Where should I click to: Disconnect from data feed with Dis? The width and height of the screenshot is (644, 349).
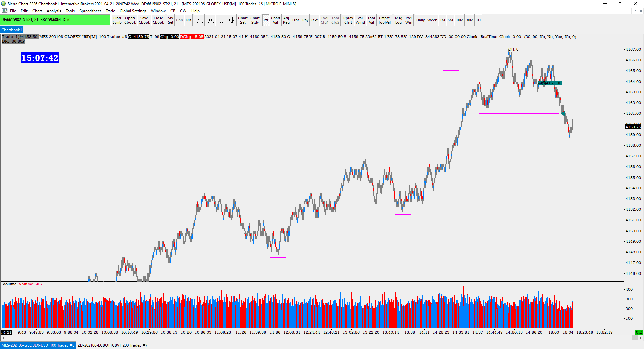pos(189,20)
